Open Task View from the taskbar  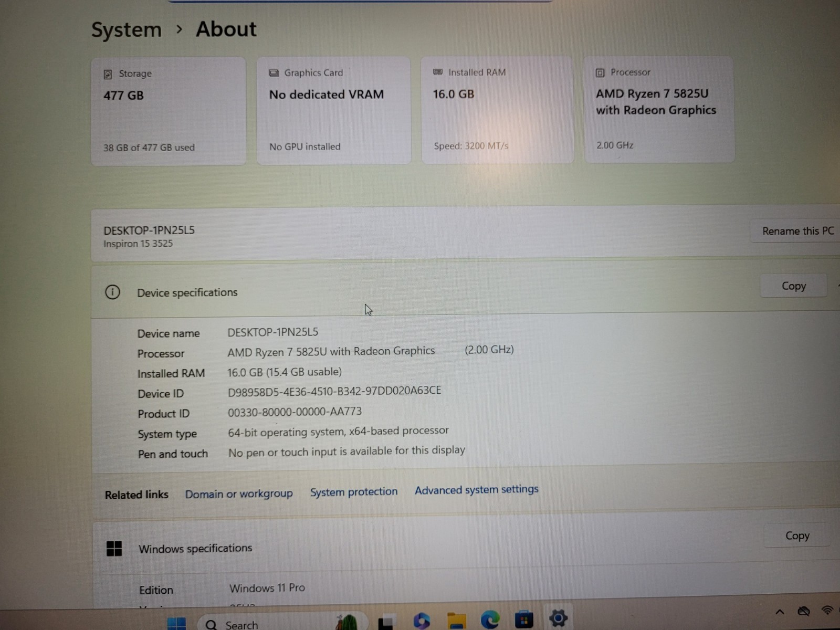[x=387, y=622]
